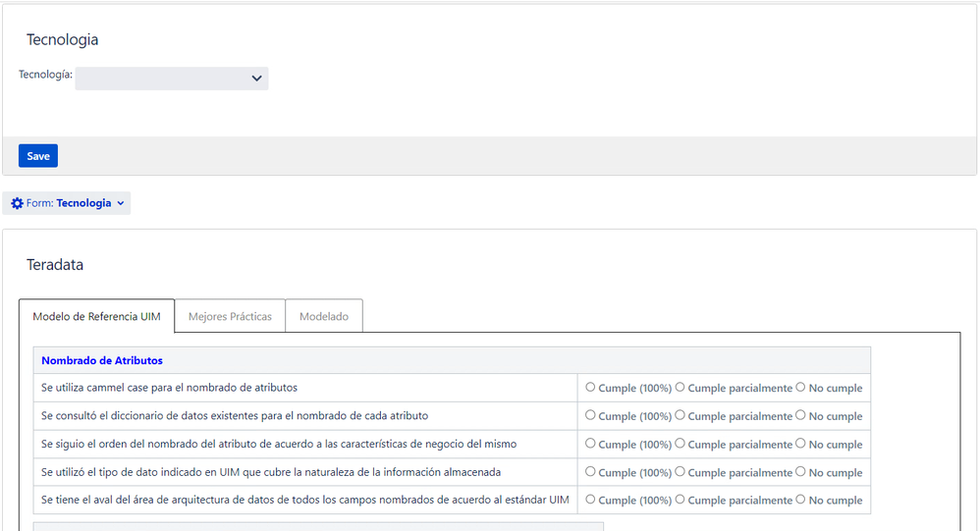Select Cumple (100%) for diccionario de datos row

click(590, 415)
